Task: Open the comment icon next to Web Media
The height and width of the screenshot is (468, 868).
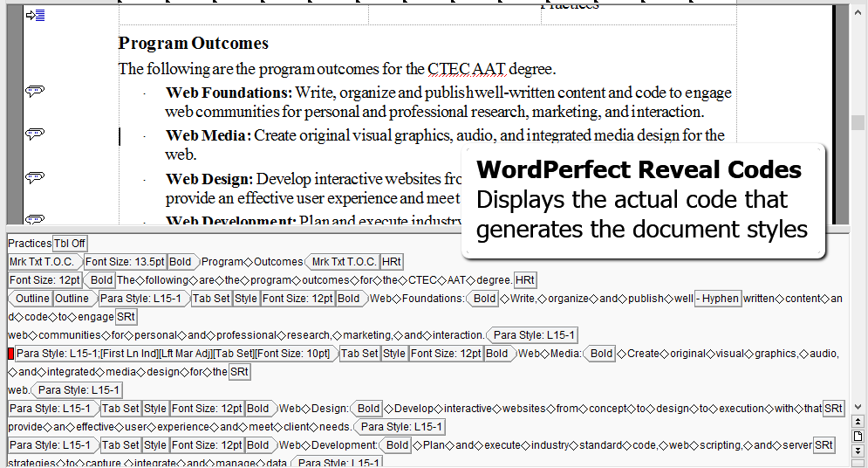Action: tap(35, 134)
